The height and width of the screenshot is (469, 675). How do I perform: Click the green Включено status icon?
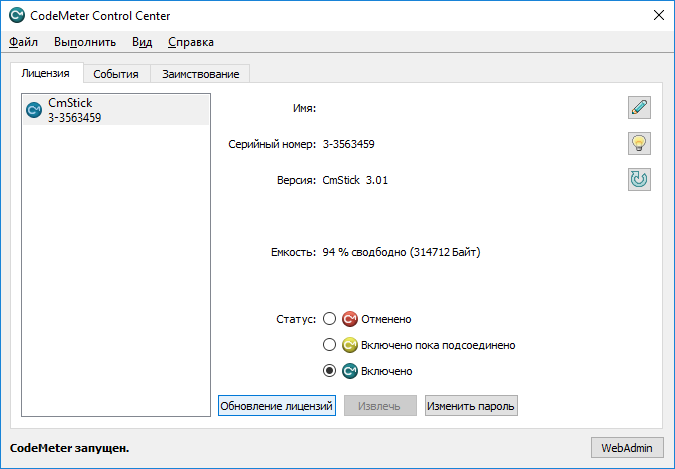350,371
